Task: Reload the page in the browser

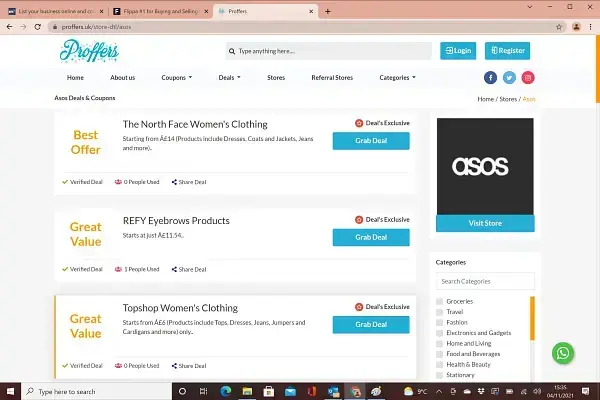Action: [x=38, y=27]
